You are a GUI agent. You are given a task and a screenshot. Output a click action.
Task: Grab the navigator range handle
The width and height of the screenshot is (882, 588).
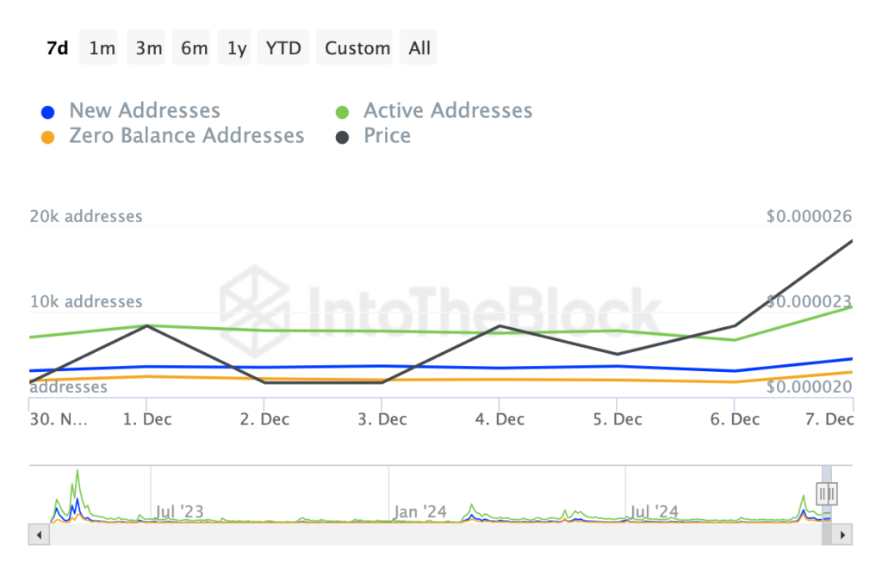827,493
